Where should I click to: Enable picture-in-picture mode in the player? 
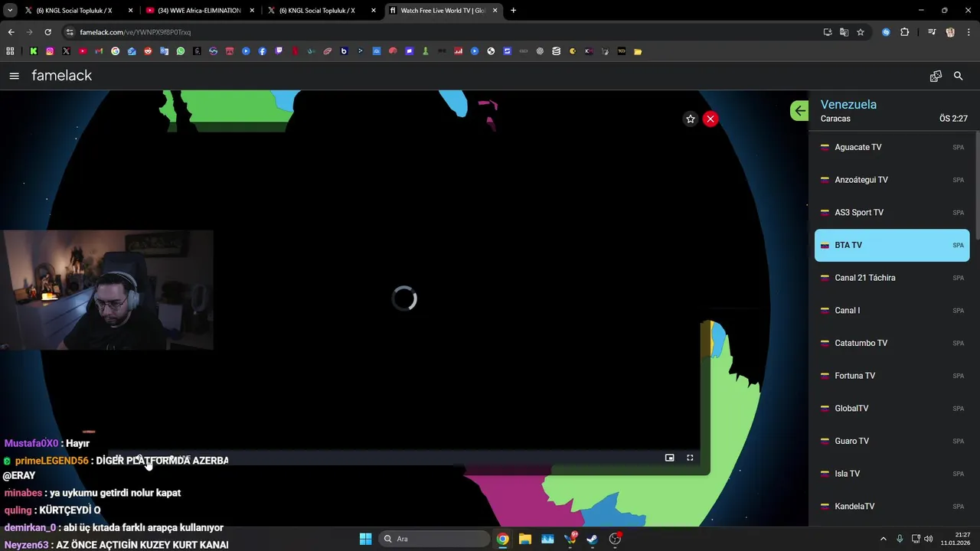669,458
